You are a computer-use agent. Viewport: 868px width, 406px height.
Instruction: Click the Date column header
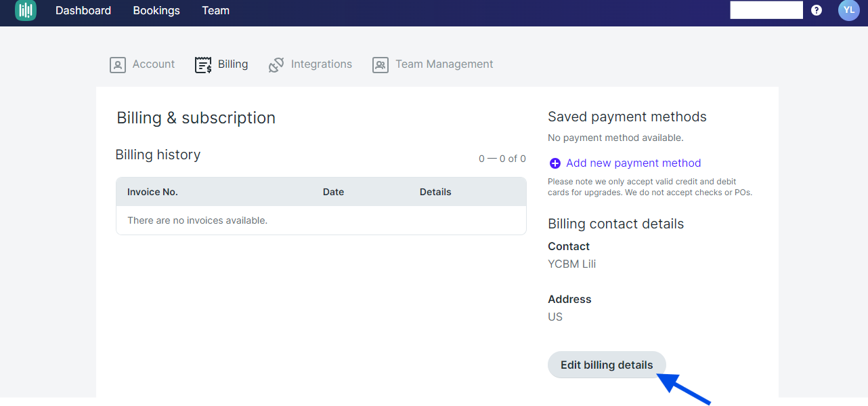pyautogui.click(x=333, y=192)
